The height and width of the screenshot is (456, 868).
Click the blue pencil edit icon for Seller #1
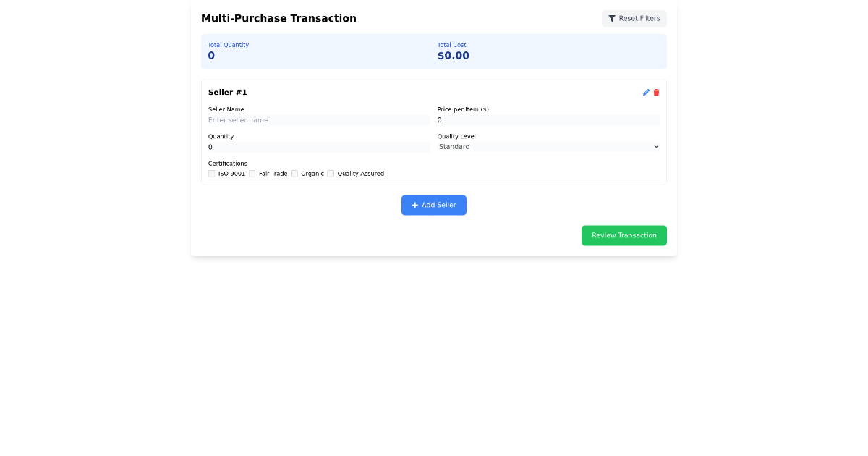click(x=645, y=92)
